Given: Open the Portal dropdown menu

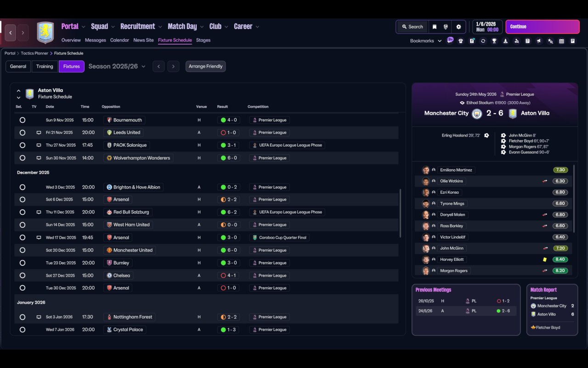Looking at the screenshot, I should (73, 27).
